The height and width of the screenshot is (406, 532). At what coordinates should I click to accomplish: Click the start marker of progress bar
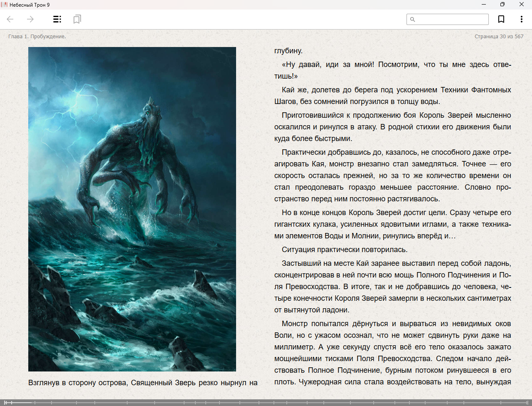[x=5, y=402]
